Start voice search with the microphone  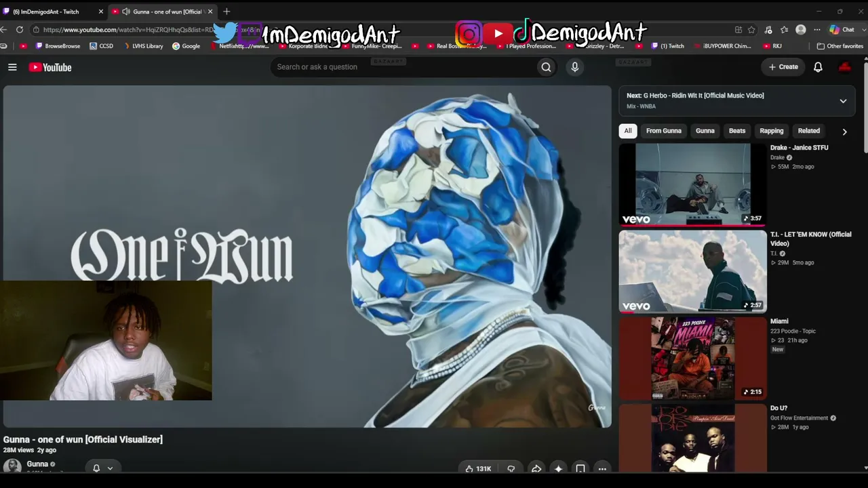tap(574, 67)
